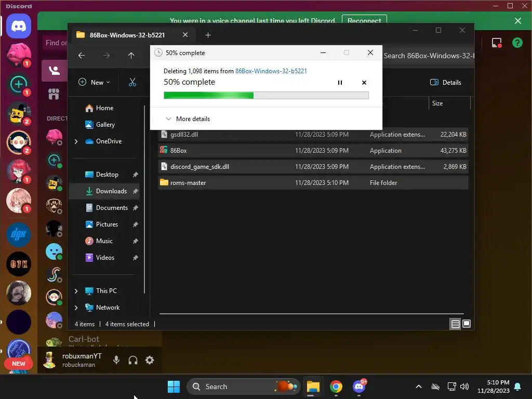The width and height of the screenshot is (532, 399).
Task: Select Gallery in navigation pane
Action: pos(105,125)
